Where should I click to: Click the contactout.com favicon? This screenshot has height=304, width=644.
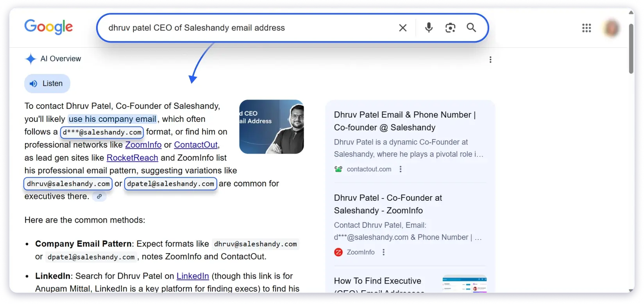(338, 169)
